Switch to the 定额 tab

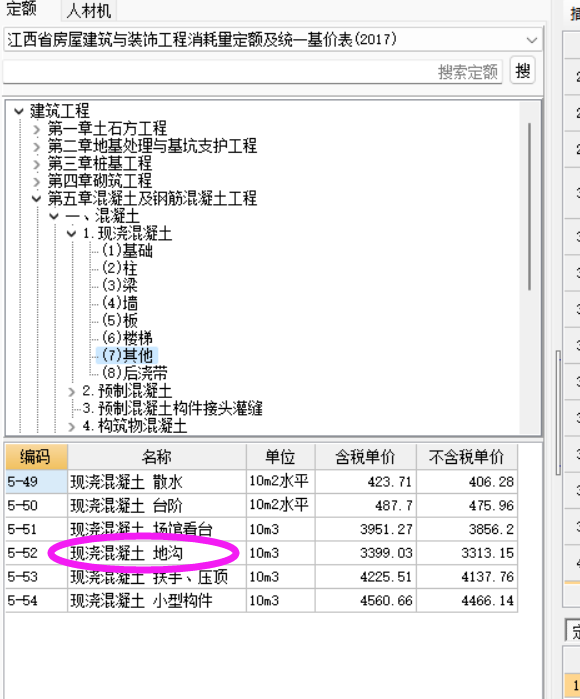point(21,9)
